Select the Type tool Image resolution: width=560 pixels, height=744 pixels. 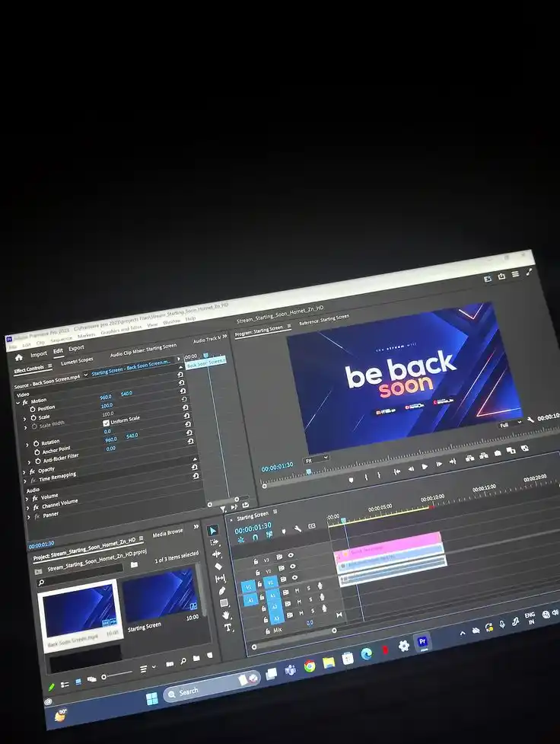(228, 627)
